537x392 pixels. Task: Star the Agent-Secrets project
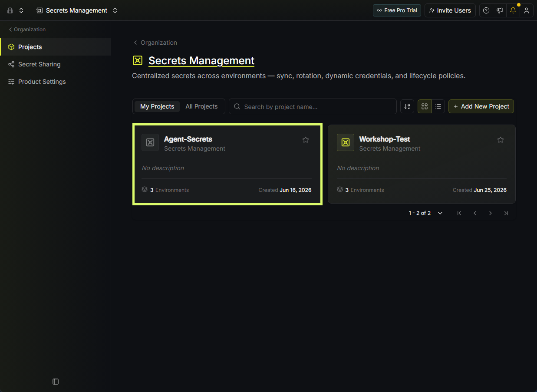coord(306,140)
